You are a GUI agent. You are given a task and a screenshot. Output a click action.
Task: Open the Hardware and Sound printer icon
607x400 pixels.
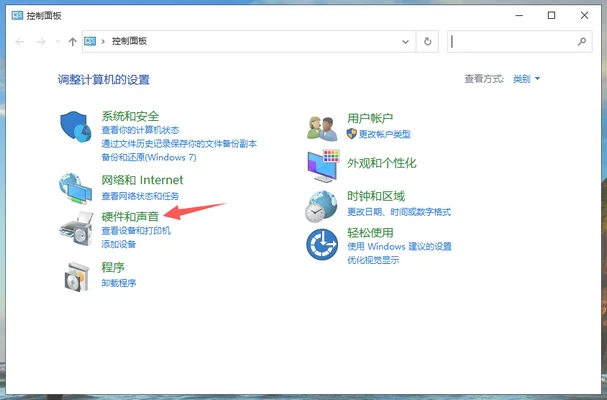pyautogui.click(x=76, y=229)
